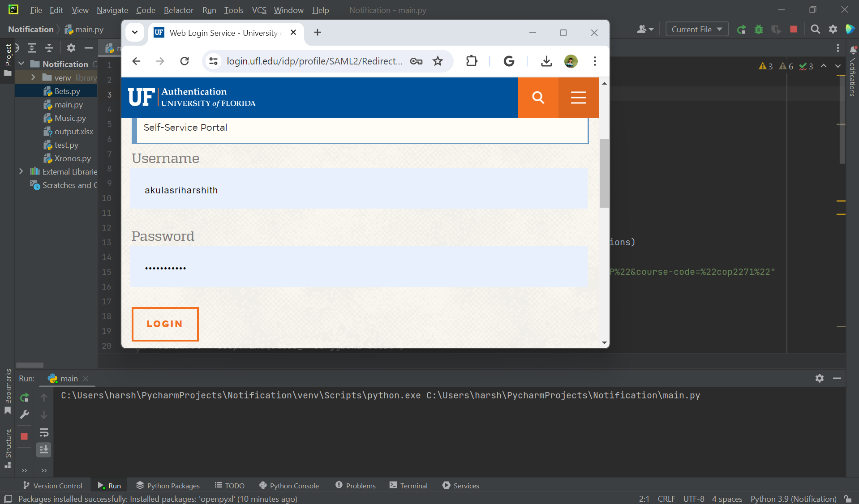Expand External Libraries node

click(x=21, y=171)
